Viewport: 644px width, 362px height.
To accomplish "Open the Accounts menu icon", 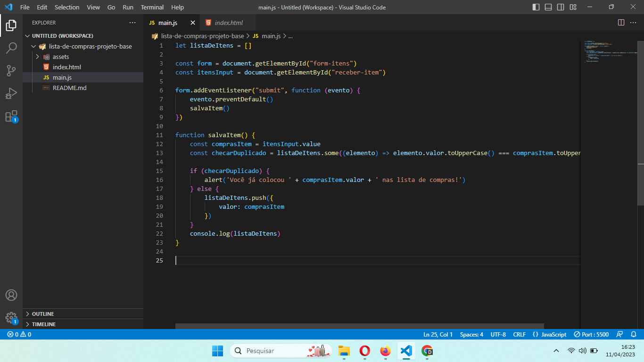I will click(x=11, y=295).
